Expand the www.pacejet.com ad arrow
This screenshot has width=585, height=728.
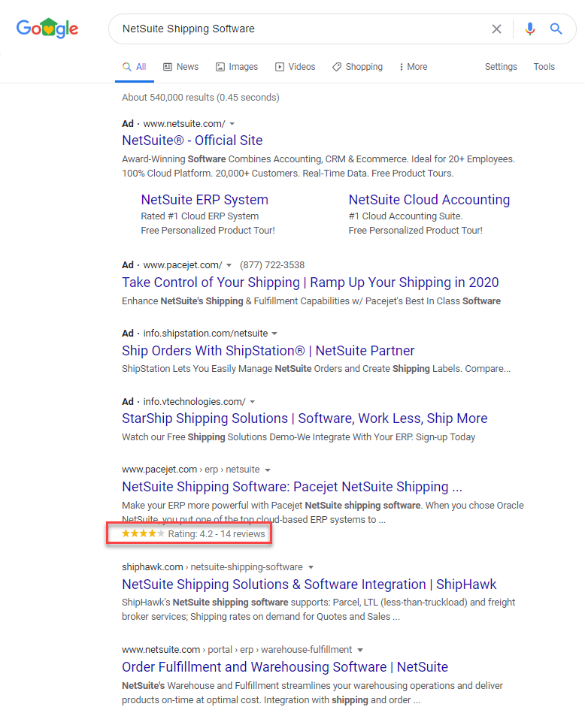[x=229, y=265]
